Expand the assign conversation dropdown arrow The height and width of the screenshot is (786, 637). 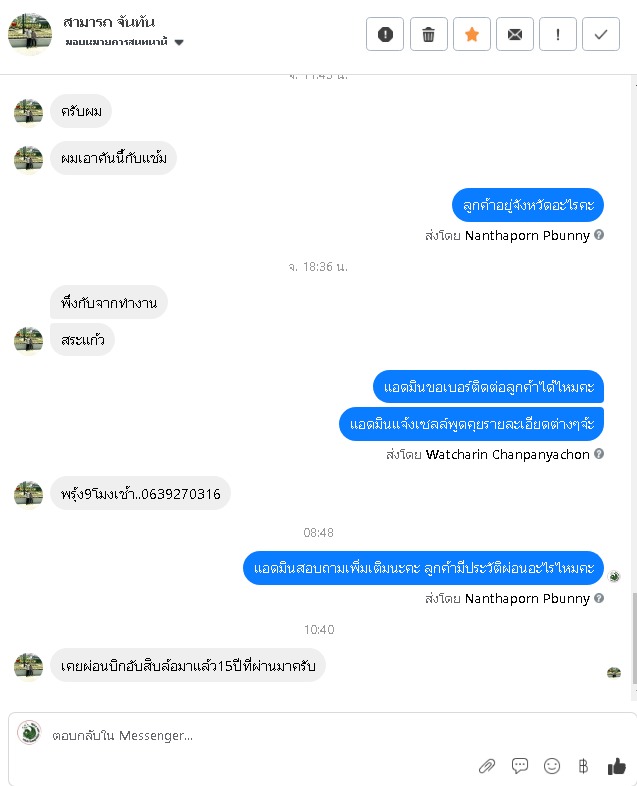tap(179, 42)
